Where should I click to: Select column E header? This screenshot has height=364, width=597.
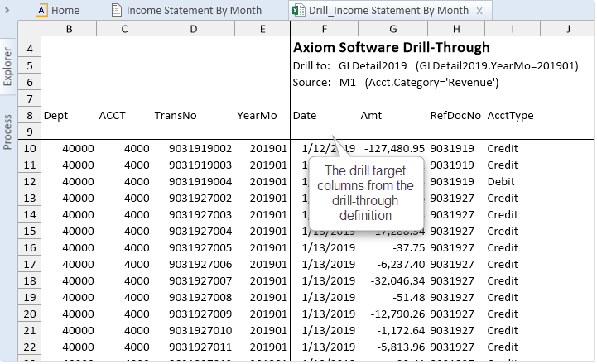tap(262, 29)
